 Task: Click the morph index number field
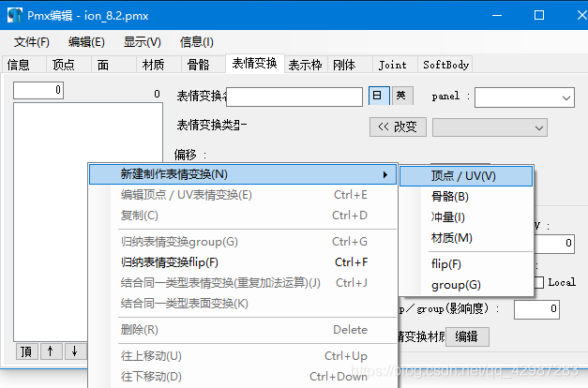pos(38,90)
